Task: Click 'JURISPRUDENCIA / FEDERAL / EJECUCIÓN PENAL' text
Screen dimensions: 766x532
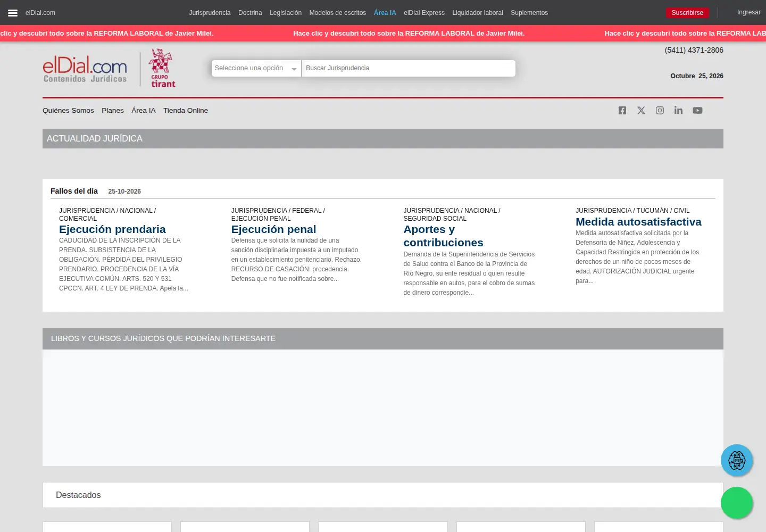Action: coord(278,214)
